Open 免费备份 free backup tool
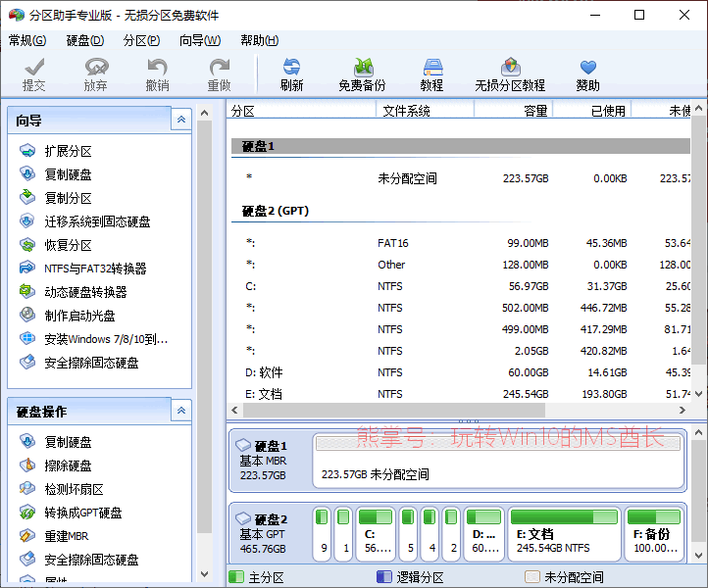 click(x=362, y=68)
